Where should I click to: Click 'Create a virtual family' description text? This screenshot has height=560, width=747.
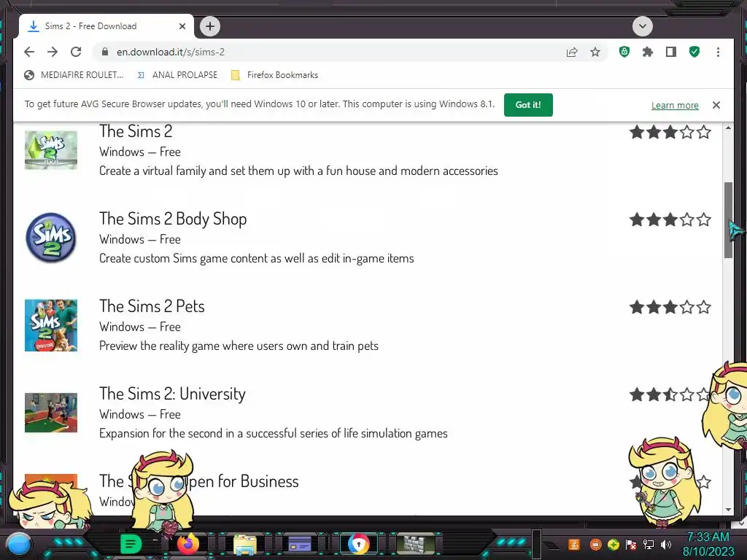point(298,171)
